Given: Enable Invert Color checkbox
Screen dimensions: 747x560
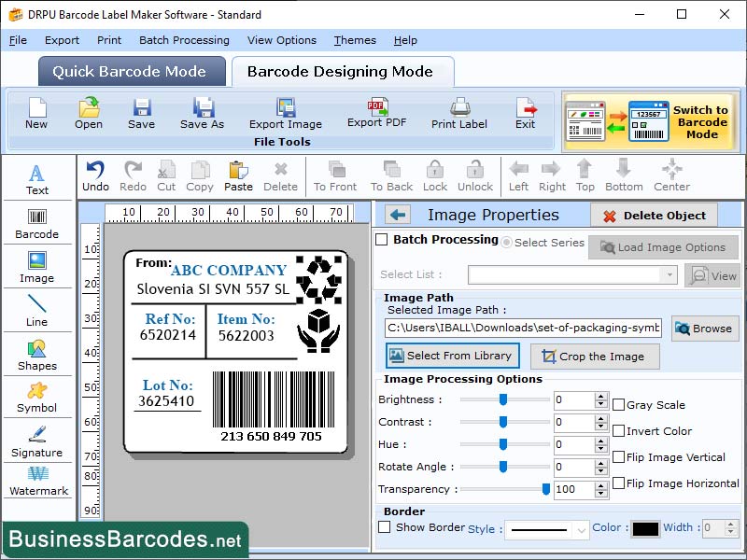Looking at the screenshot, I should [618, 431].
